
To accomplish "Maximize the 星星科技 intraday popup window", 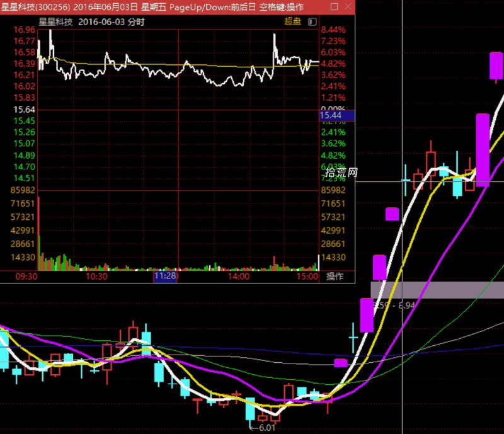I will (335, 6).
